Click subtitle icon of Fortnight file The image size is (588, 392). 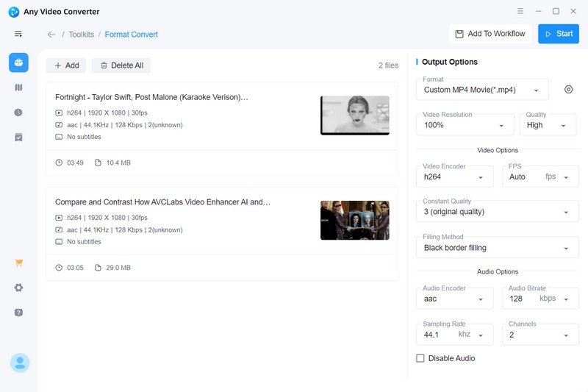59,137
